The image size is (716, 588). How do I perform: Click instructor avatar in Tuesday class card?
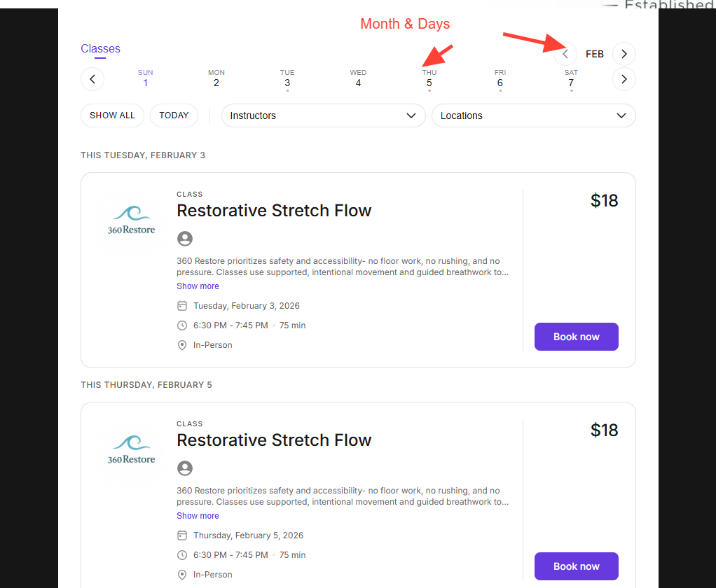tap(185, 239)
